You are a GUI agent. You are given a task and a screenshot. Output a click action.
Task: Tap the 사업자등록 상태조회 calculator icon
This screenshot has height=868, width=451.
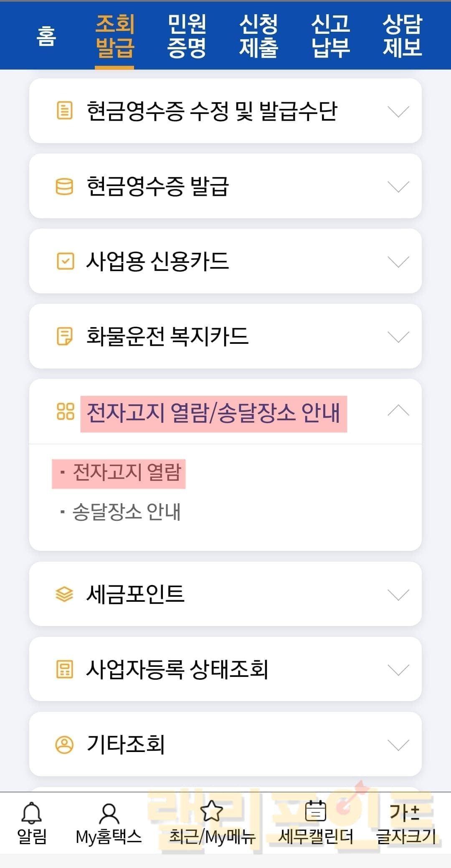coord(64,669)
